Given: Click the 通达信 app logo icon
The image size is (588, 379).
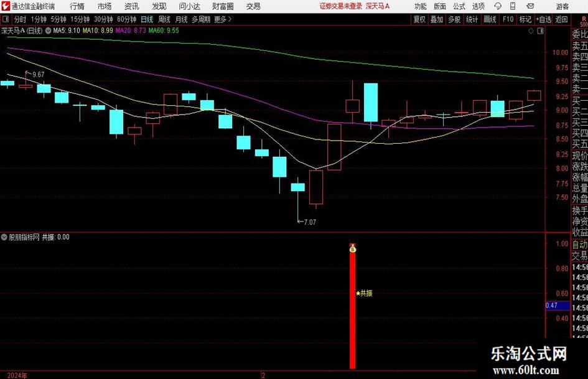Looking at the screenshot, I should (6, 6).
